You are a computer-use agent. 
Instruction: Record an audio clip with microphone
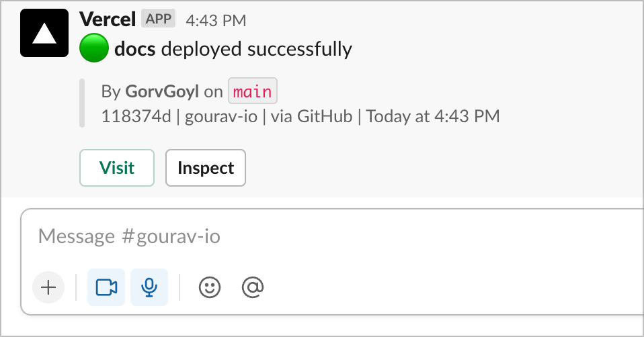[149, 287]
